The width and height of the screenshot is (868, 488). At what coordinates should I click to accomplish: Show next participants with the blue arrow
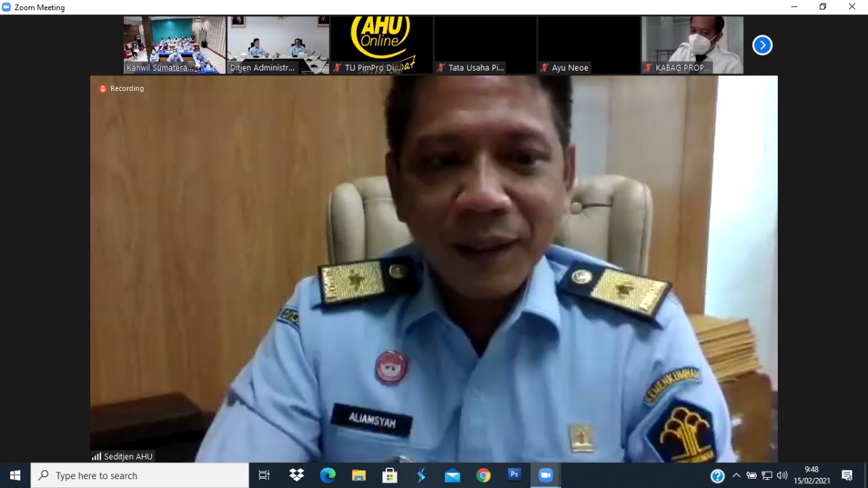tap(762, 45)
